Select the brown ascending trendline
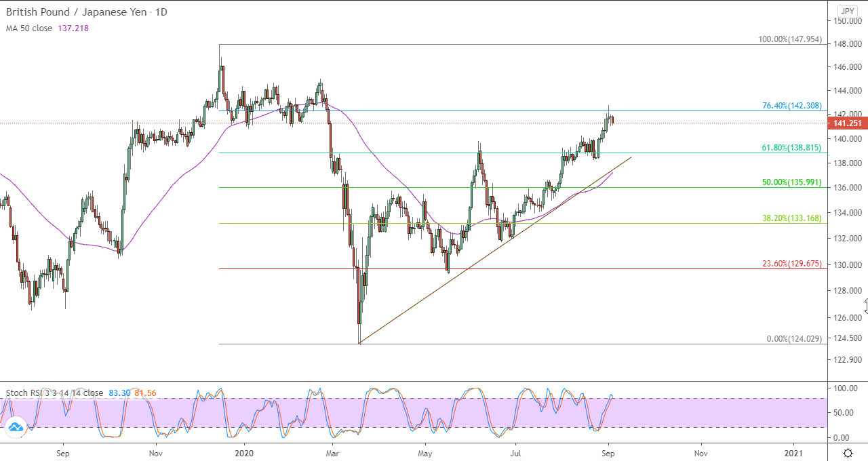868x461 pixels. click(x=495, y=250)
